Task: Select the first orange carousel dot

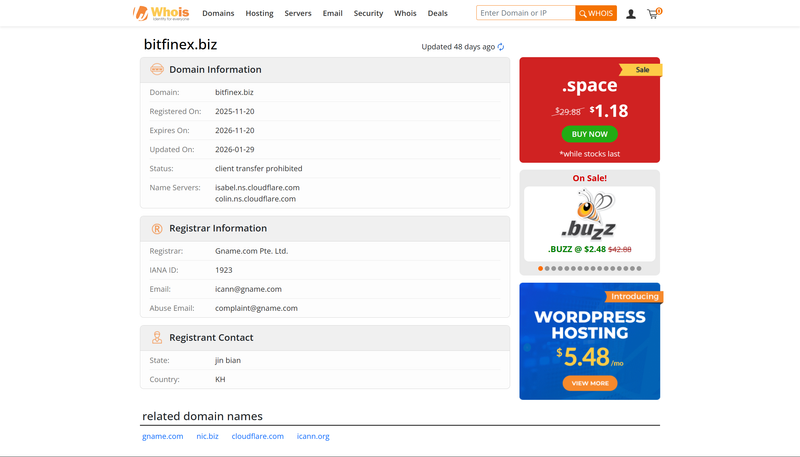Action: coord(540,268)
